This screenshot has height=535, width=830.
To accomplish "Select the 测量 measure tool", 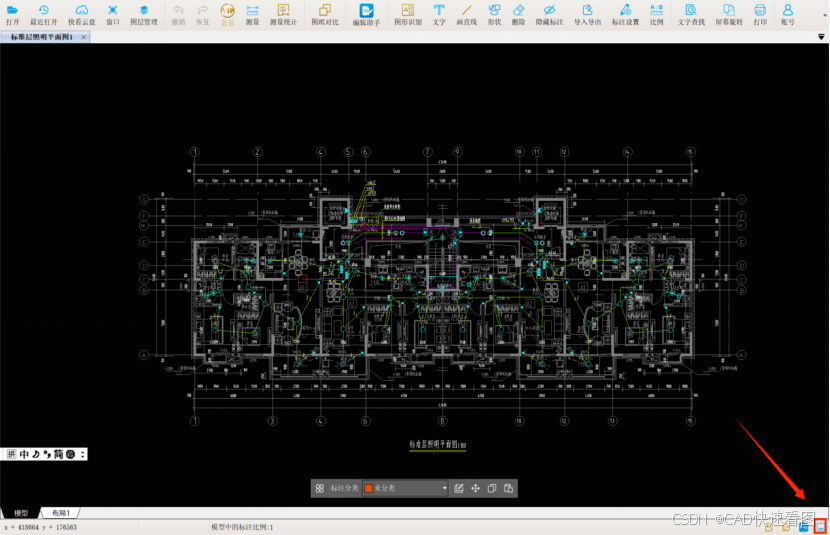I will [252, 14].
